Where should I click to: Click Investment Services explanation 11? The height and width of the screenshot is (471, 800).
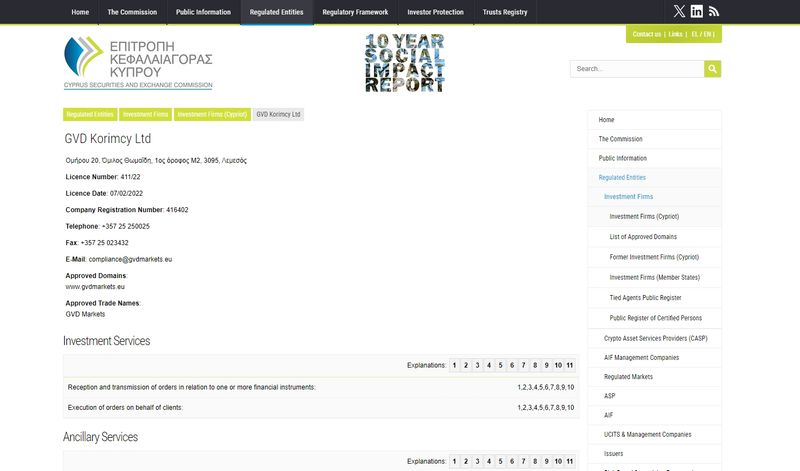coord(570,365)
